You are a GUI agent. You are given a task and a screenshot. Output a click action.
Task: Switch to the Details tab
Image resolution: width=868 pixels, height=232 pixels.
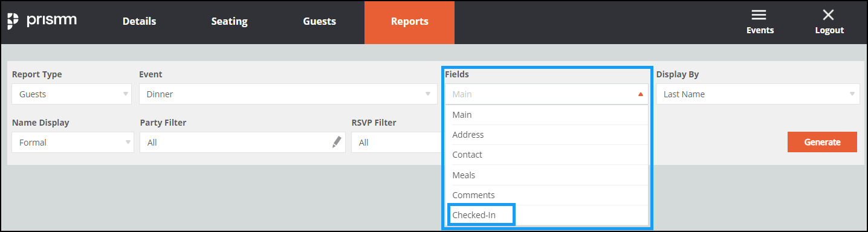coord(139,22)
